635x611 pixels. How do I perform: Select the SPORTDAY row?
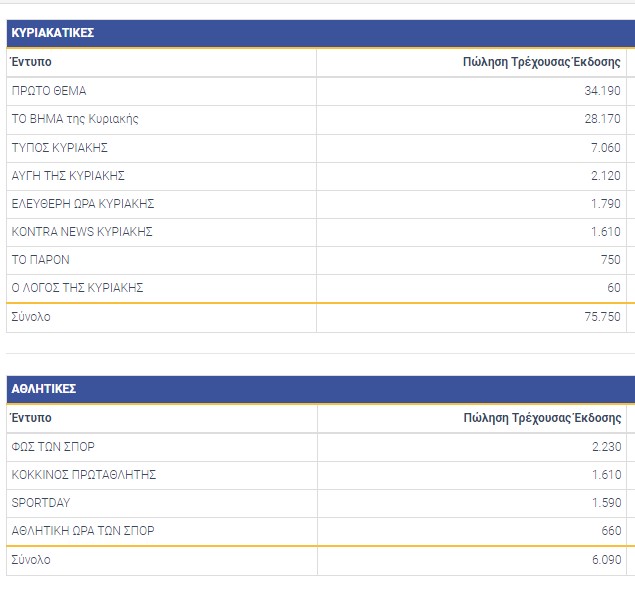point(41,502)
